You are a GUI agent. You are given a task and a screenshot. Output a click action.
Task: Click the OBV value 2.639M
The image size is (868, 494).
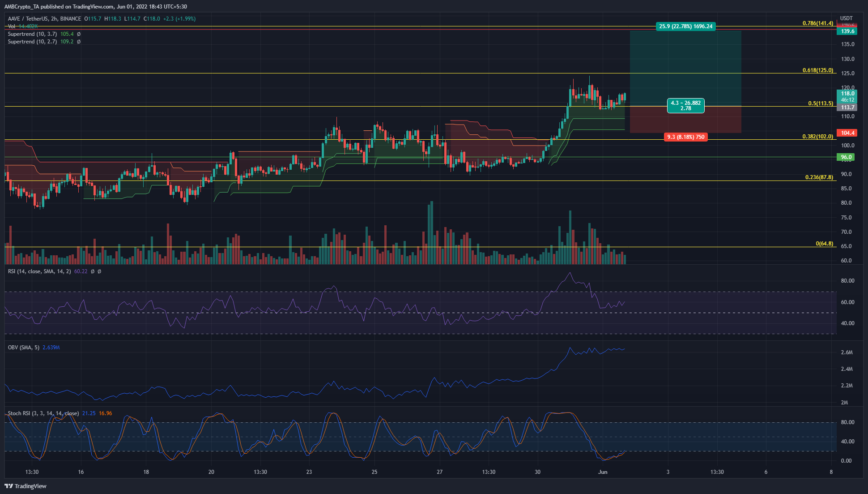tap(51, 348)
